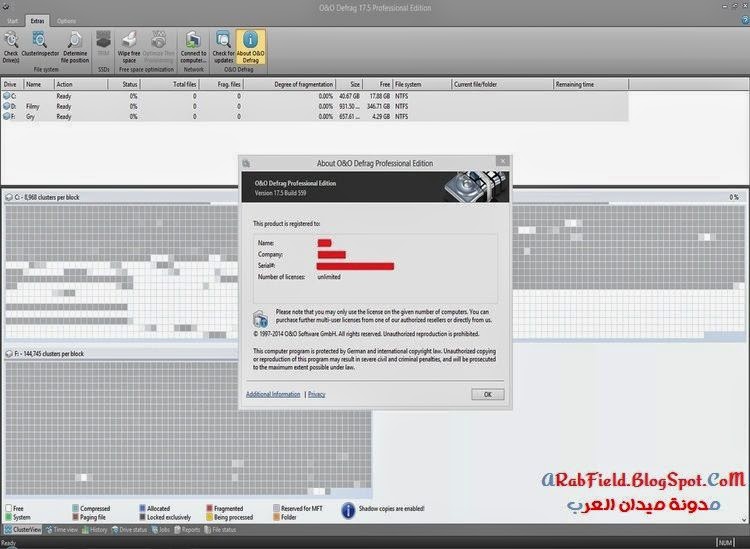Sort by the Status column header
750x549 pixels.
pos(124,85)
